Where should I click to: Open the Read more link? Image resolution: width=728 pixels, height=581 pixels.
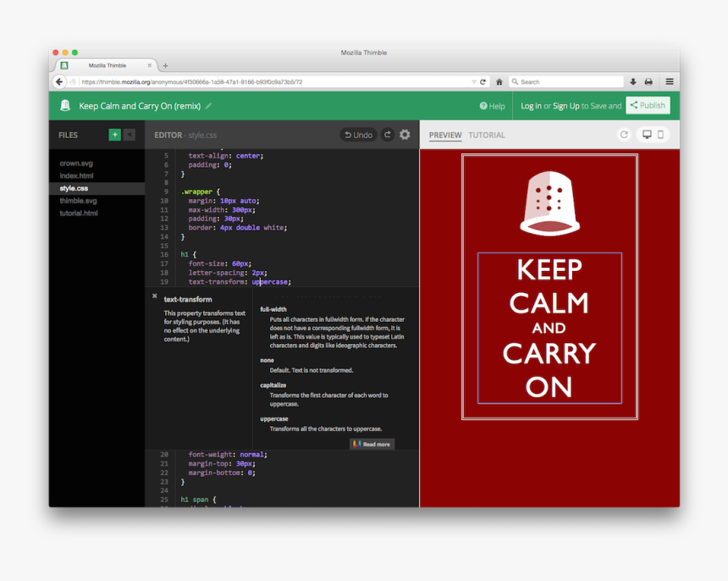coord(372,444)
